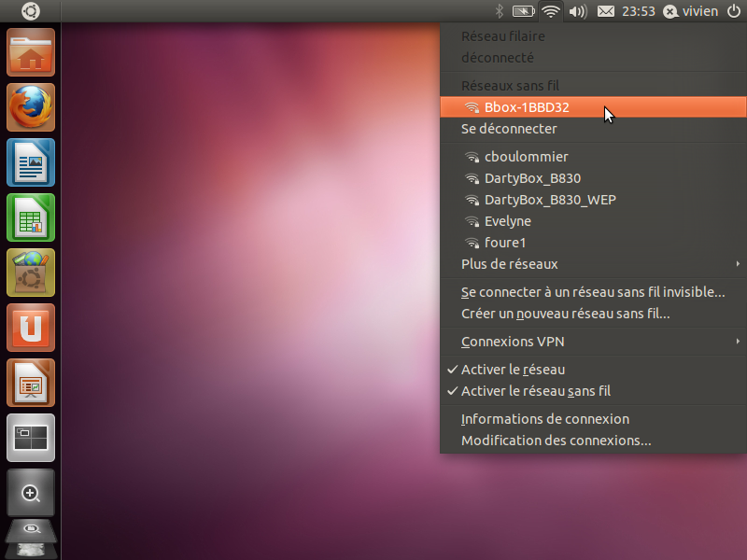
Task: Open the Ubuntu Dash home button
Action: click(x=31, y=11)
